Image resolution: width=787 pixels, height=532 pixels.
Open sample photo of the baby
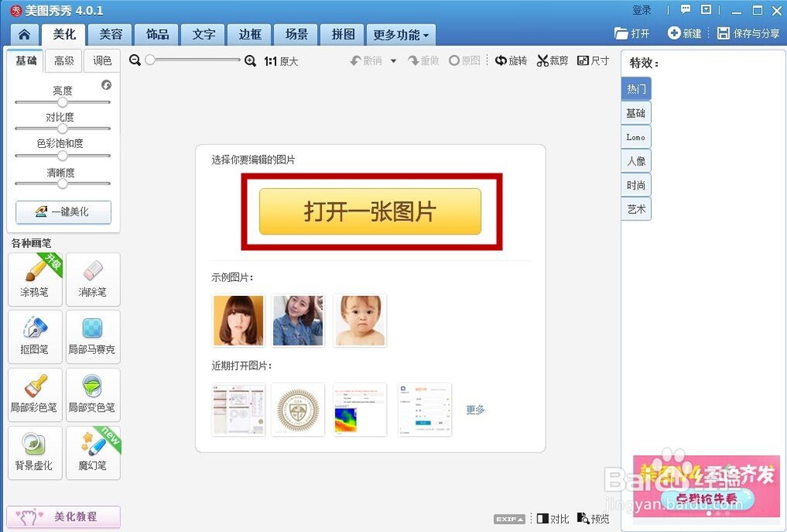(360, 321)
